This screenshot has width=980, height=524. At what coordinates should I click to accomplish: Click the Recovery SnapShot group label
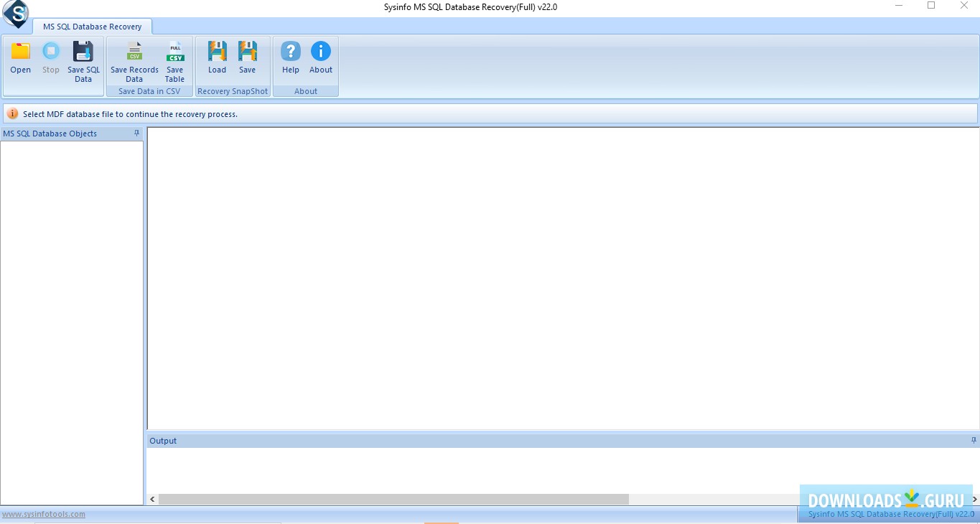pos(233,90)
